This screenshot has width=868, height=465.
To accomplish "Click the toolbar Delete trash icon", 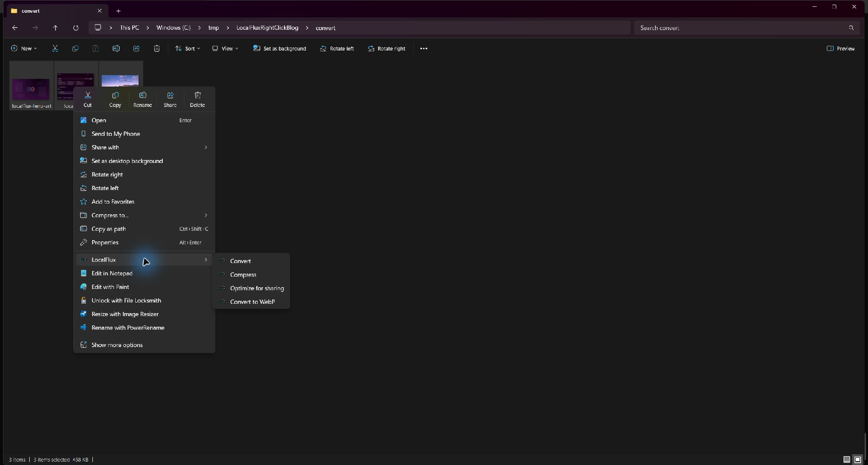I will (x=157, y=48).
